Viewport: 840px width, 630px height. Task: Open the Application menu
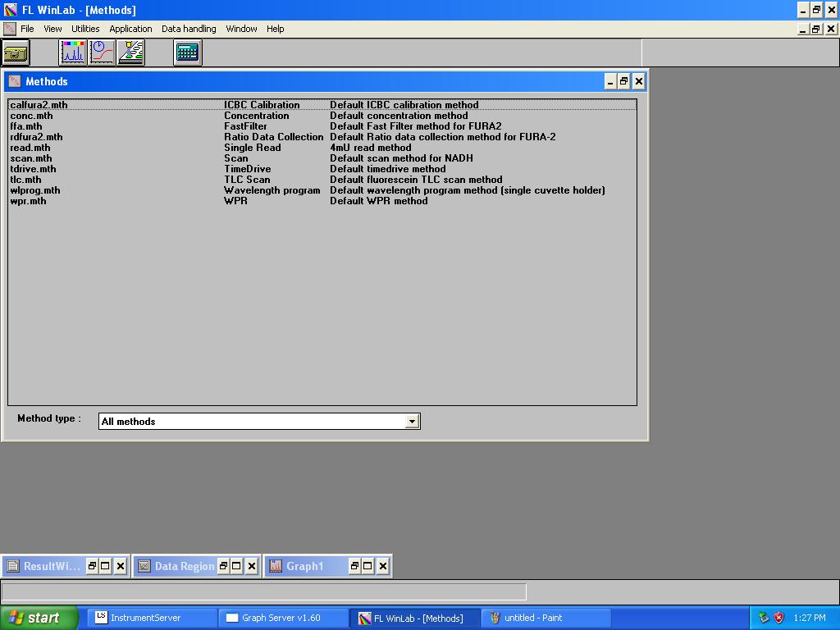coord(130,29)
